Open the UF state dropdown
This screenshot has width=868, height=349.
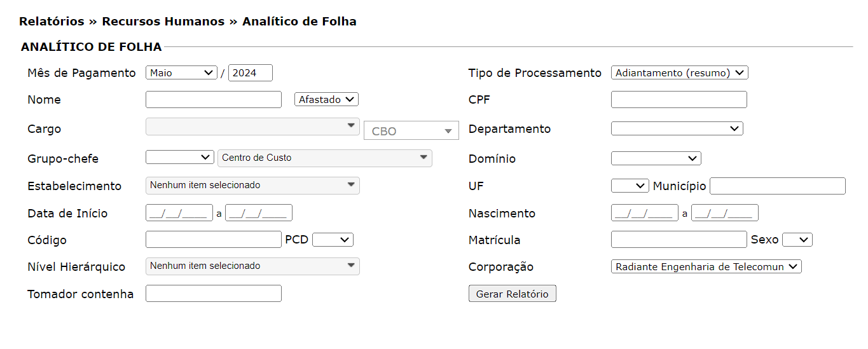630,186
